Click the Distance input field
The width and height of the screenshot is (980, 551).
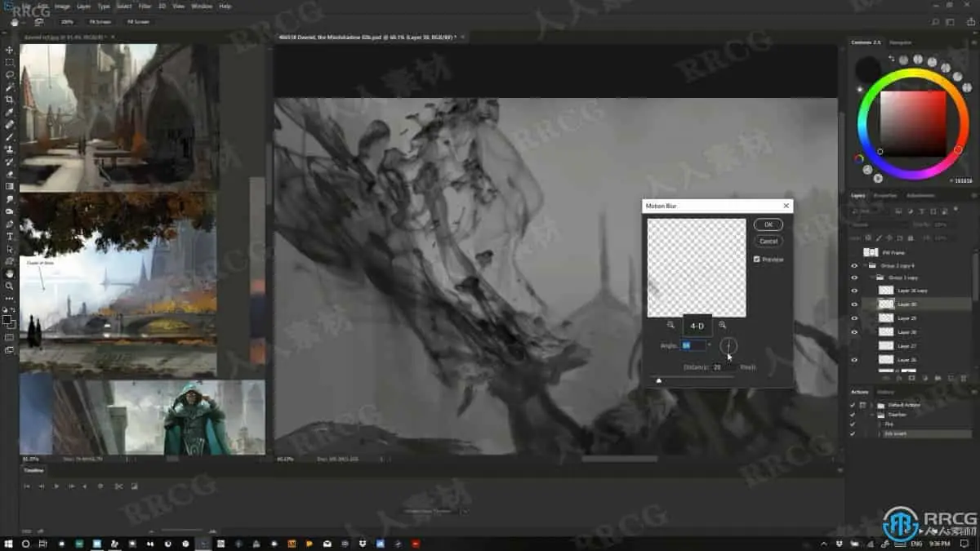(723, 367)
